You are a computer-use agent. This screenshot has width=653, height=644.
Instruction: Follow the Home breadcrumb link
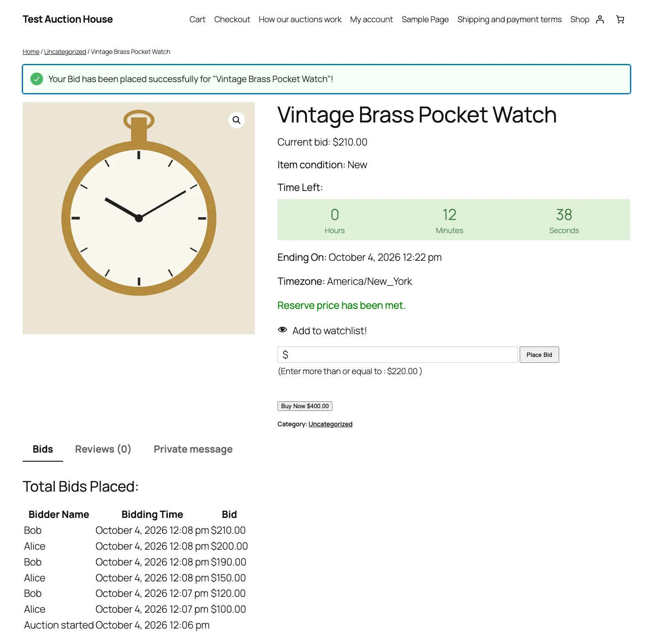(31, 52)
